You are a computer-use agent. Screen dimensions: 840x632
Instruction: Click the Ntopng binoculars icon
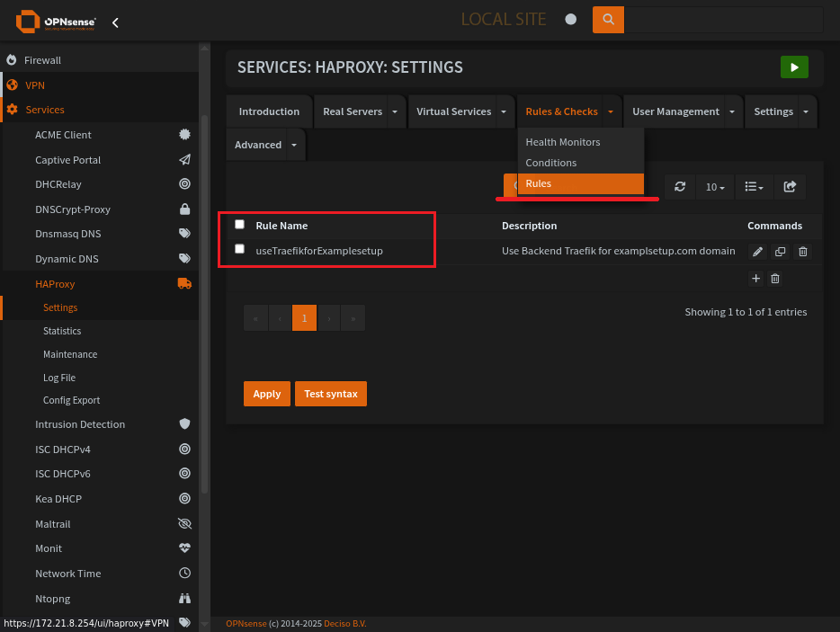click(185, 598)
